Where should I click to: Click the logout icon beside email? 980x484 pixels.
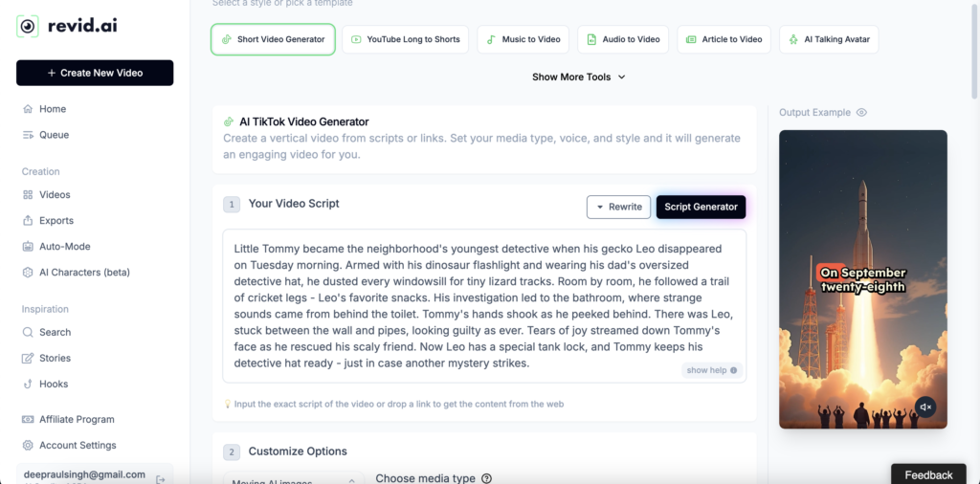coord(160,478)
